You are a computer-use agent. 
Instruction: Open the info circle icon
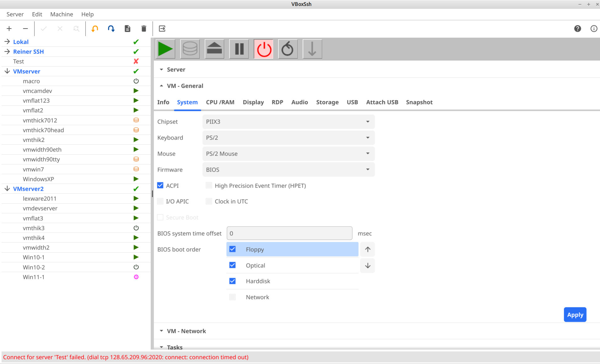tap(594, 29)
